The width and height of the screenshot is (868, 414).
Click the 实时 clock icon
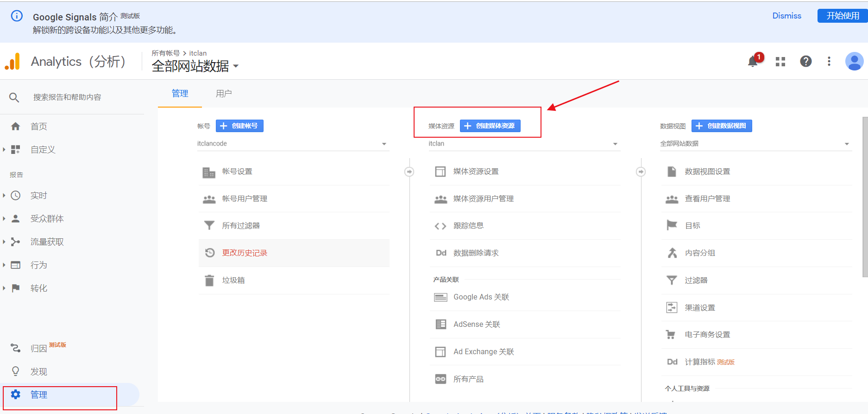(x=16, y=196)
